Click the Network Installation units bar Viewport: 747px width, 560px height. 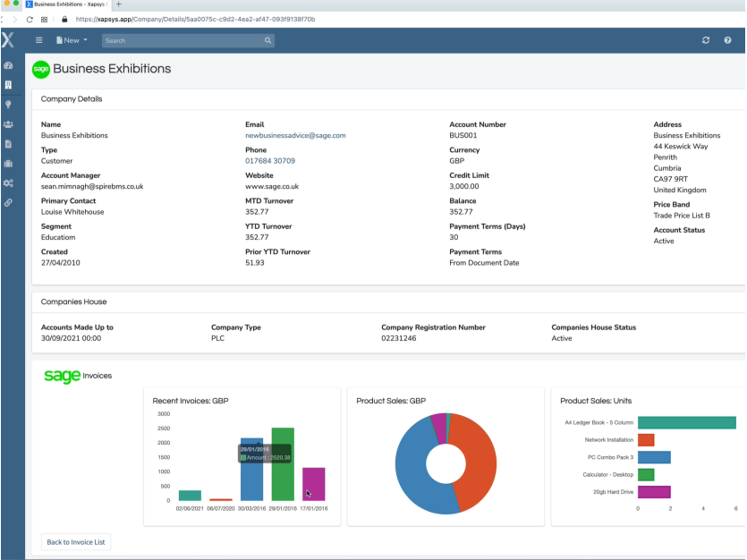pyautogui.click(x=646, y=439)
